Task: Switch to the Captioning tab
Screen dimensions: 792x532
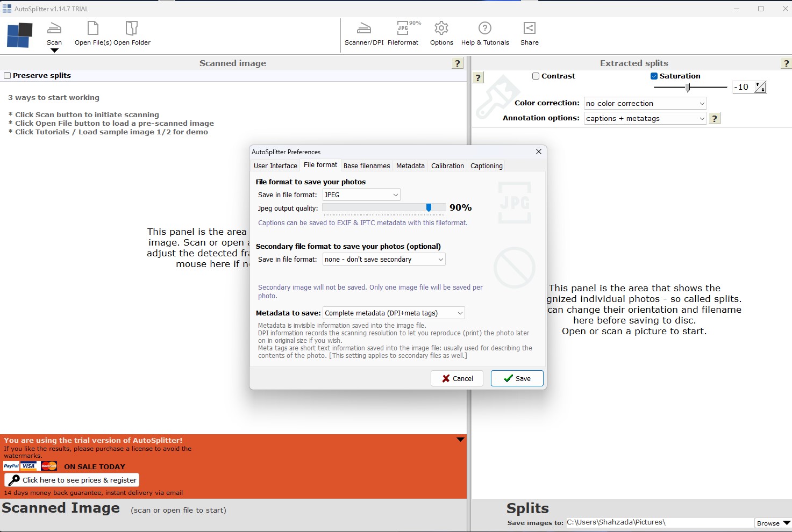Action: point(487,166)
